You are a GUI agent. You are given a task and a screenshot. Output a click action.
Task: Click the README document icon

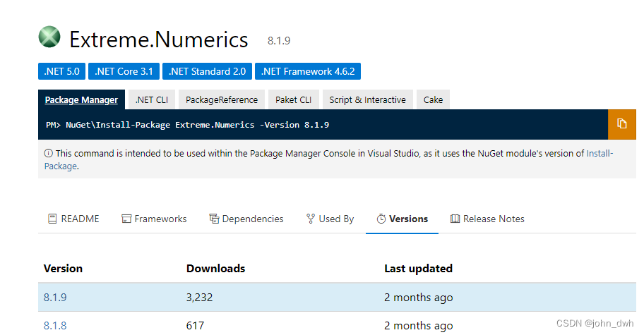52,219
